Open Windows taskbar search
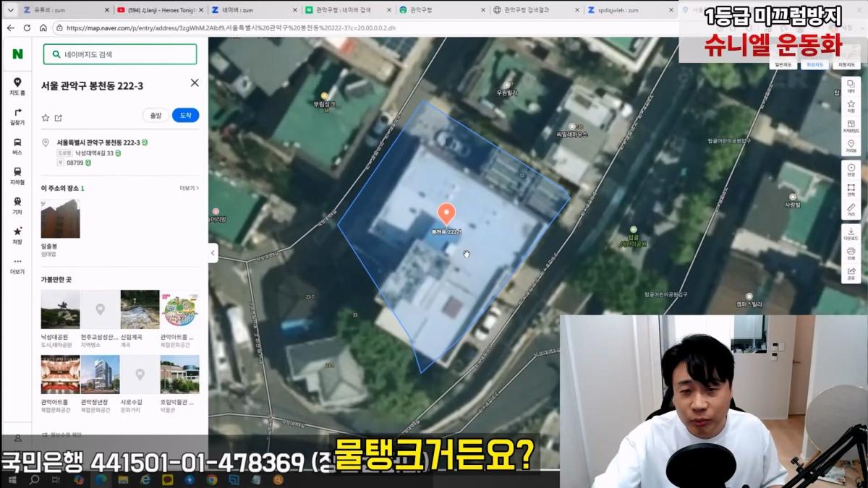Image resolution: width=868 pixels, height=488 pixels. tap(34, 479)
